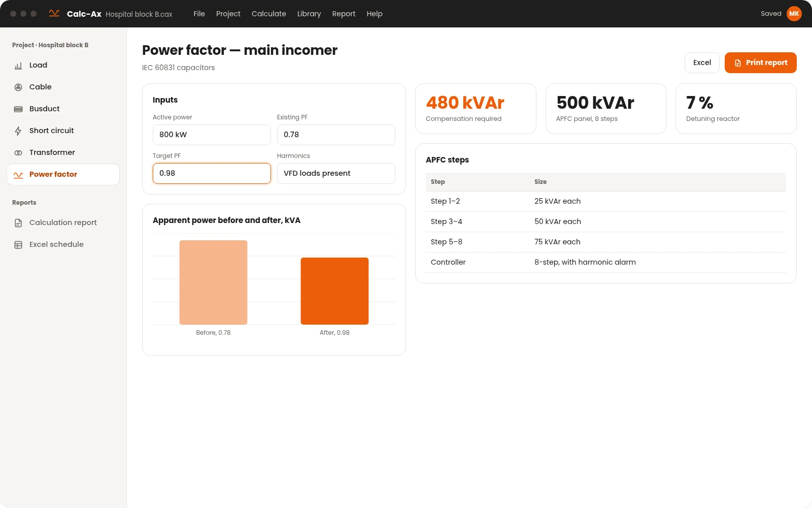The height and width of the screenshot is (508, 812).
Task: Click the document icon in Print report
Action: [x=738, y=63]
